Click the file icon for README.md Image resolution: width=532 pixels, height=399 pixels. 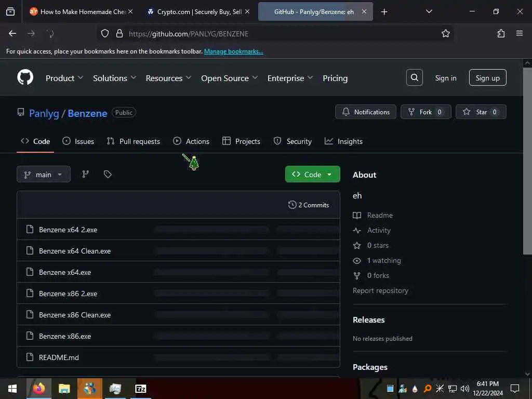coord(30,357)
